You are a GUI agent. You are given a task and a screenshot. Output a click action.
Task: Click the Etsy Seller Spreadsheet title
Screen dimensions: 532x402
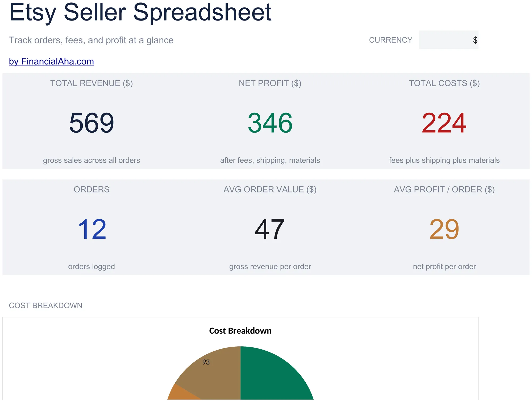(140, 12)
